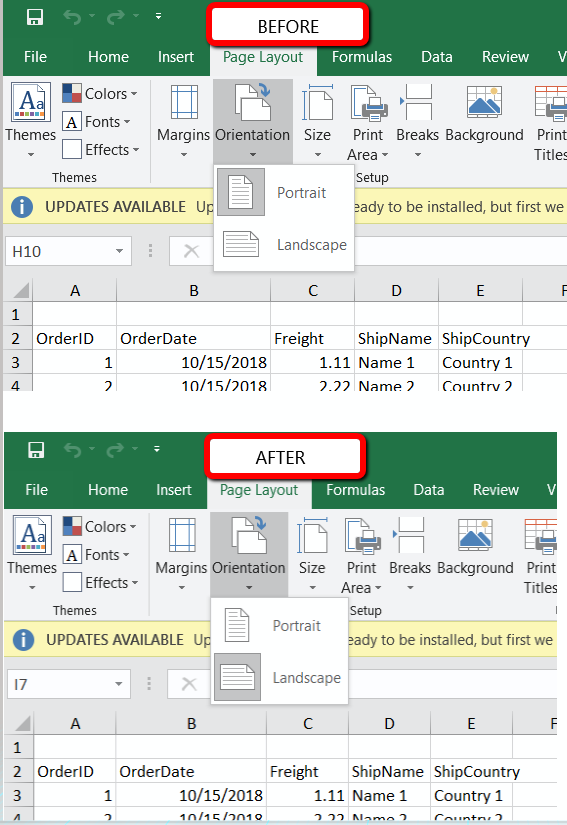Click Print Area icon in BEFORE window
Viewport: 567px width, 825px height.
(369, 102)
